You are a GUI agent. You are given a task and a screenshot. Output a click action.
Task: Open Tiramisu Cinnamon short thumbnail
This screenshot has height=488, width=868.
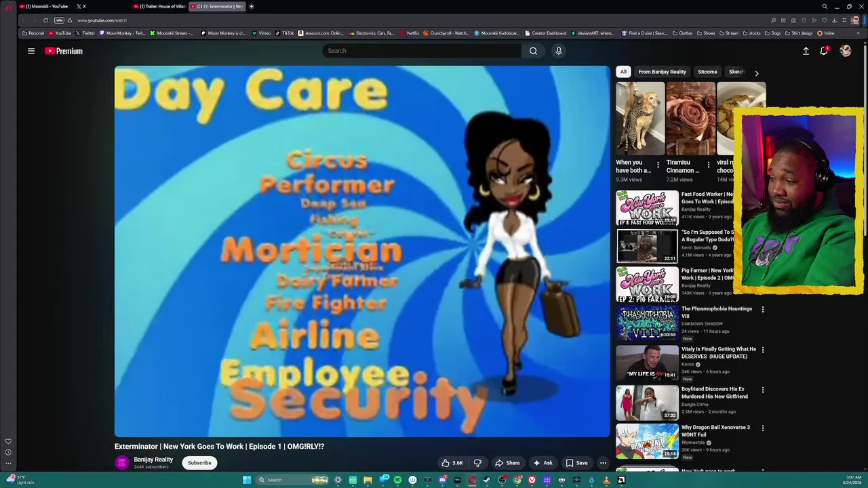coord(690,119)
